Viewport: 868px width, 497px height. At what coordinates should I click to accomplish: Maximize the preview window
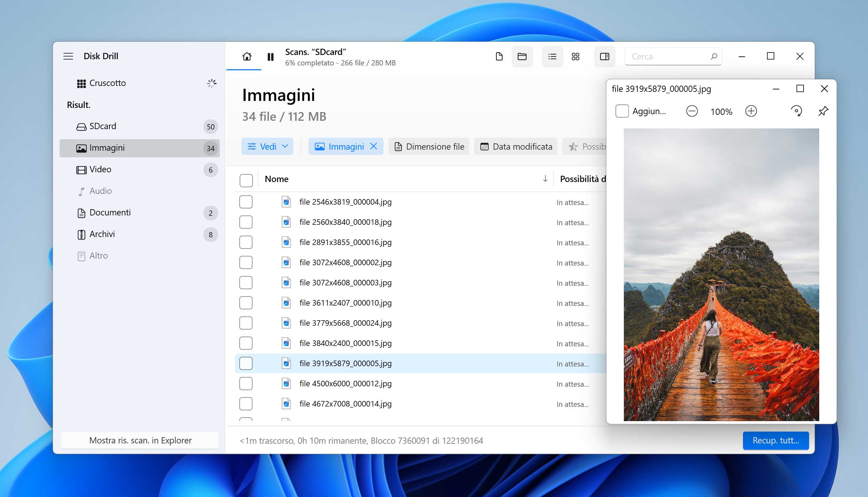coord(800,89)
